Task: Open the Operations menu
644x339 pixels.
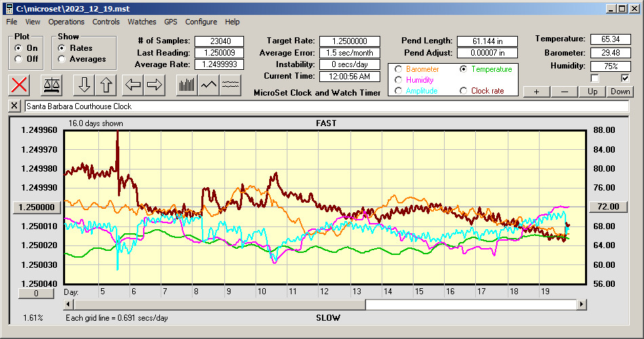Action: coord(66,22)
